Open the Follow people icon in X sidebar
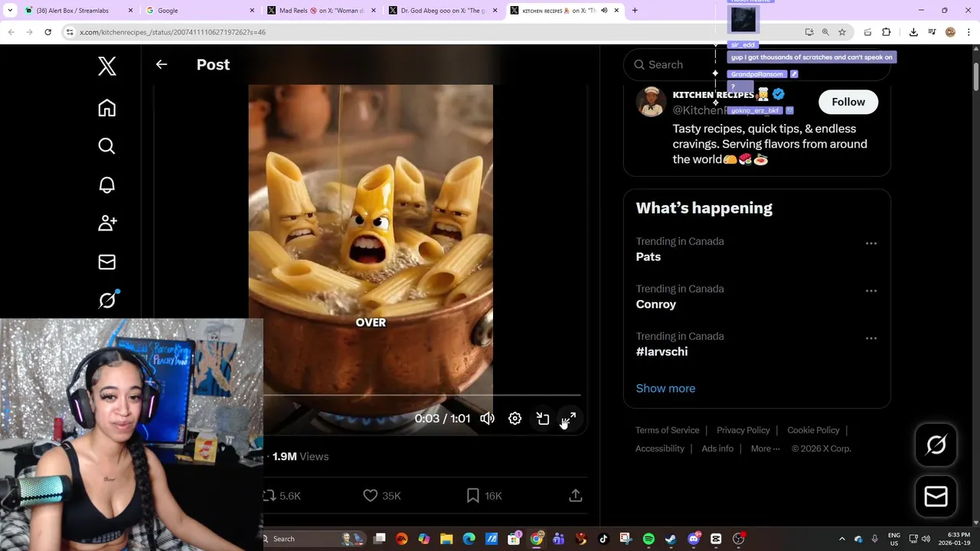The width and height of the screenshot is (980, 551). pyautogui.click(x=107, y=223)
